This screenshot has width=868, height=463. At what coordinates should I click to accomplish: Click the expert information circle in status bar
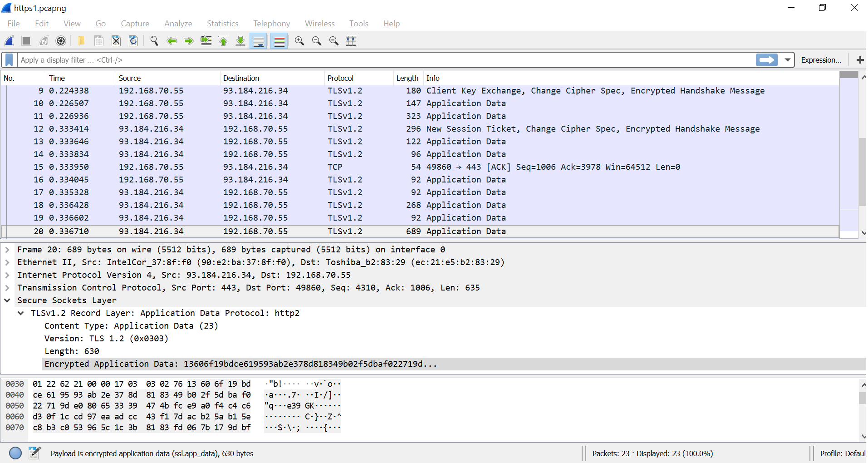tap(15, 453)
